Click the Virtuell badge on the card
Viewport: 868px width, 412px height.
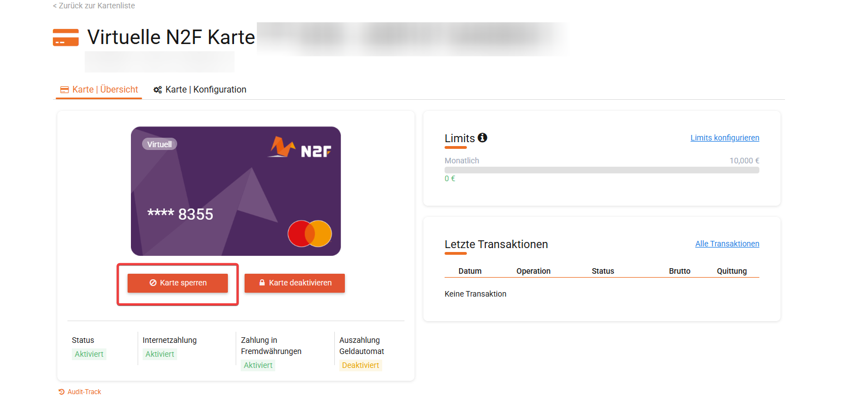tap(159, 144)
